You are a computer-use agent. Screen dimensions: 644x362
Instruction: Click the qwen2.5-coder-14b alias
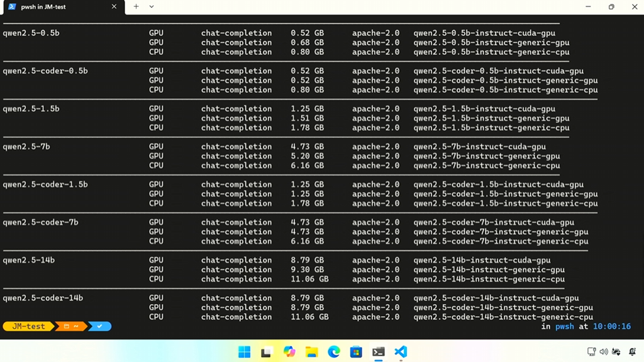click(x=43, y=298)
